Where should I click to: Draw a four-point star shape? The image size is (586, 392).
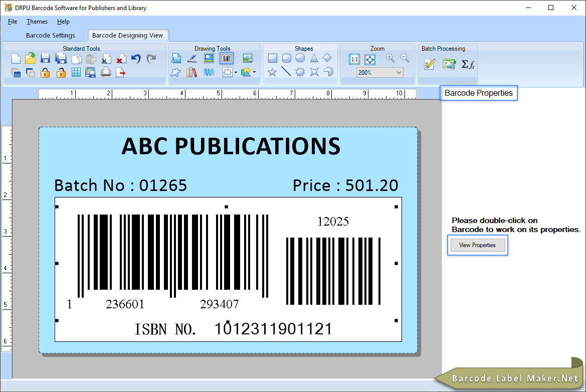coord(314,72)
